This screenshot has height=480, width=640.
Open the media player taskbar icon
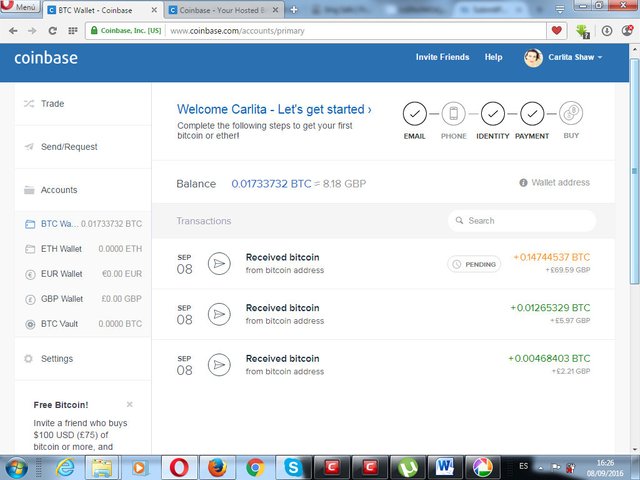tap(139, 468)
